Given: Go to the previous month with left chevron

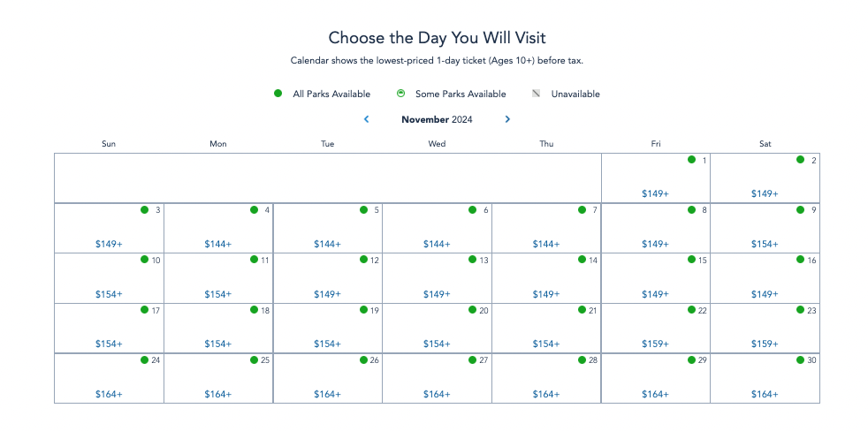Looking at the screenshot, I should point(367,119).
